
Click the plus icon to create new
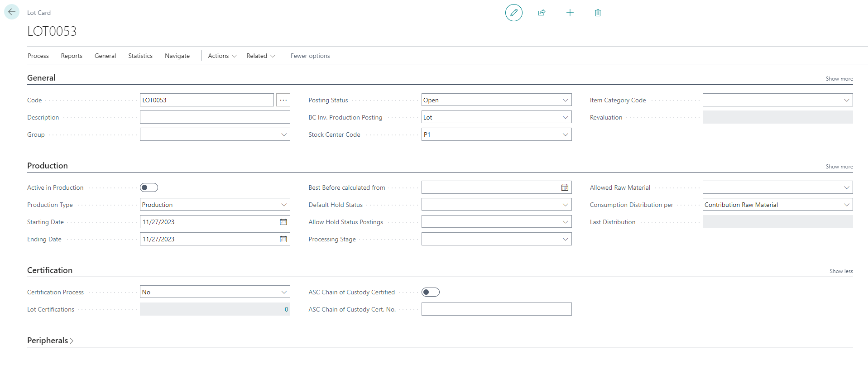coord(570,13)
